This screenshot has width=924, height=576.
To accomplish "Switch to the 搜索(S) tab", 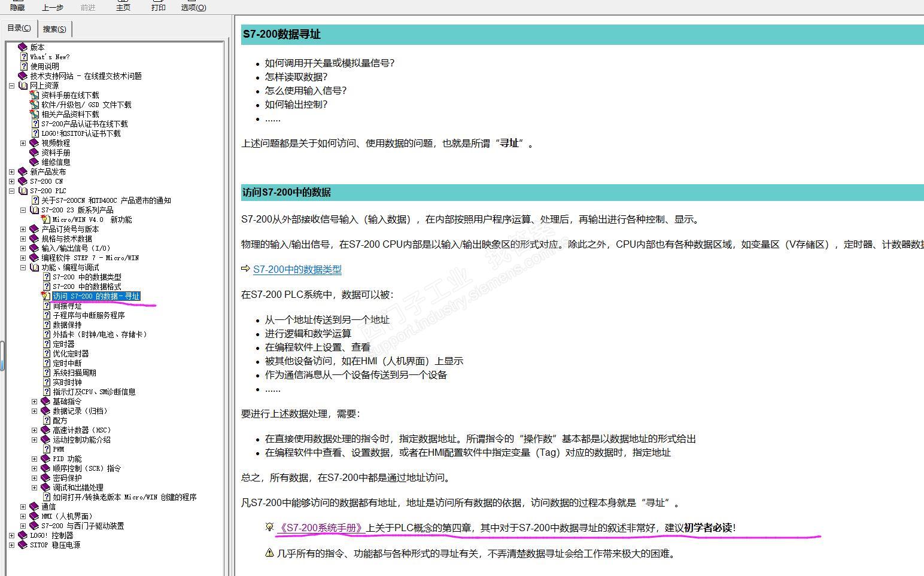I will click(x=54, y=29).
